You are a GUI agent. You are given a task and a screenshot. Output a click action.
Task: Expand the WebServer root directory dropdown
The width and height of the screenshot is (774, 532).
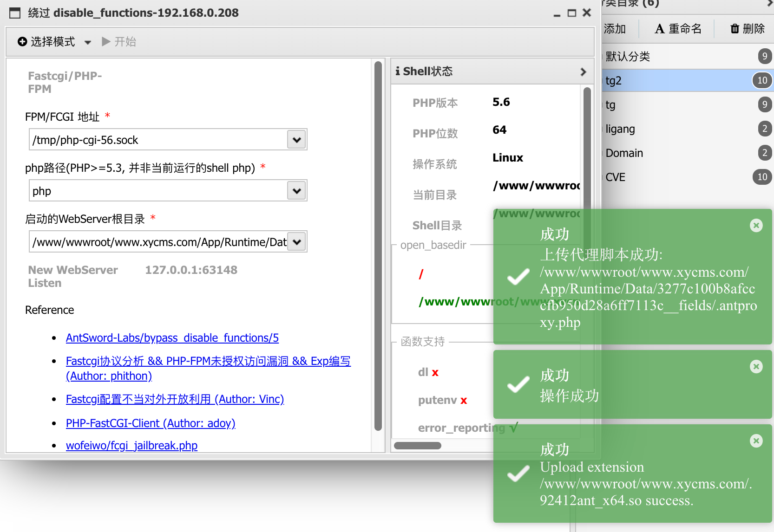point(296,242)
